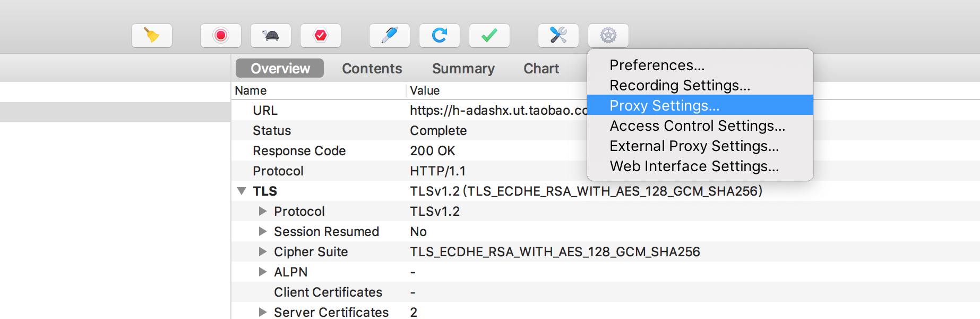
Task: Collapse the TLS tree row
Action: coord(242,191)
